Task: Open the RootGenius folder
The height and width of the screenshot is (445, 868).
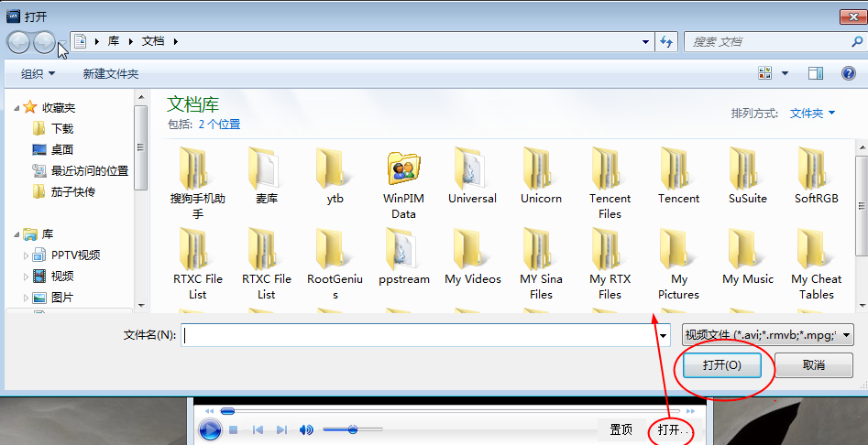Action: tap(335, 264)
